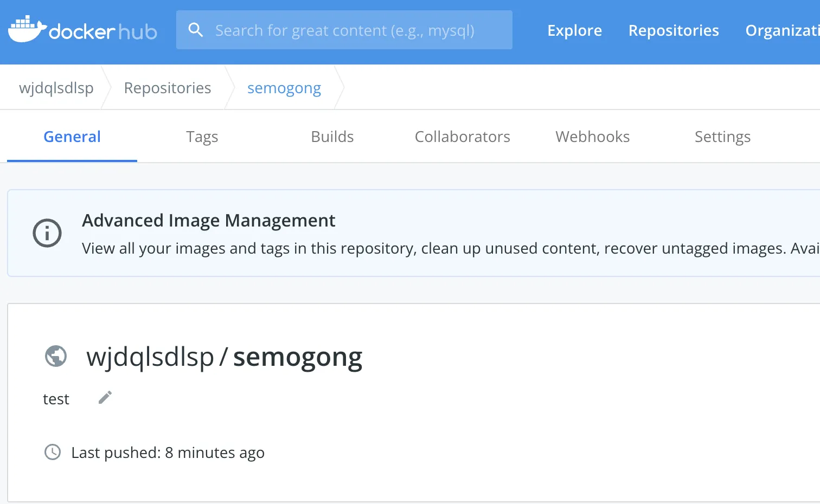Select the semogong breadcrumb link
Viewport: 820px width, 504px height.
284,88
